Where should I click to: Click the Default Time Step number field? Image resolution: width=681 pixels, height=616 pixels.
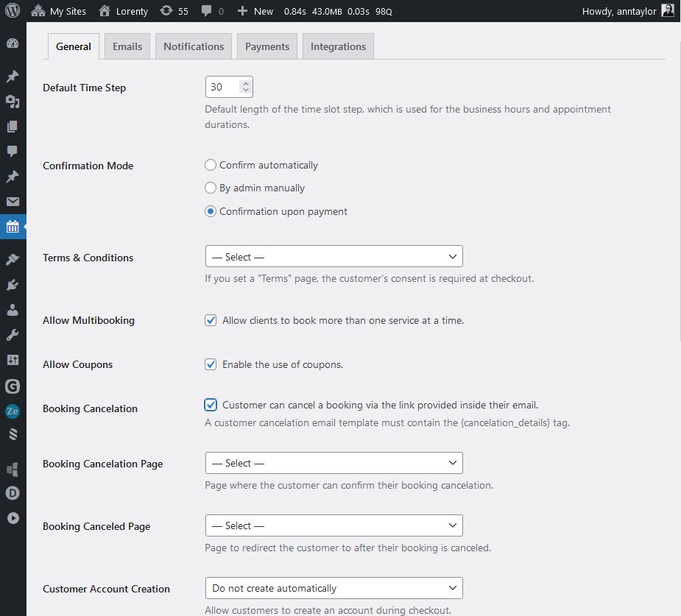click(x=229, y=87)
